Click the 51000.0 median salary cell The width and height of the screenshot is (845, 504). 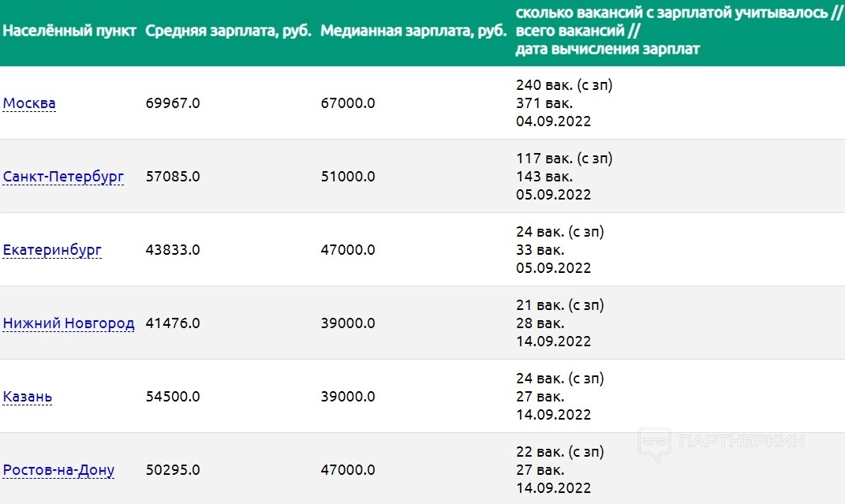tap(348, 177)
